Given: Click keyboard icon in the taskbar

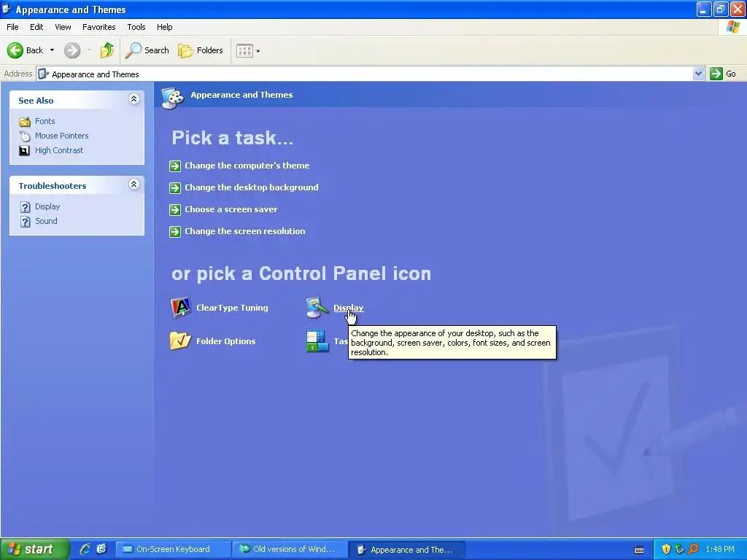Looking at the screenshot, I should pos(639,550).
